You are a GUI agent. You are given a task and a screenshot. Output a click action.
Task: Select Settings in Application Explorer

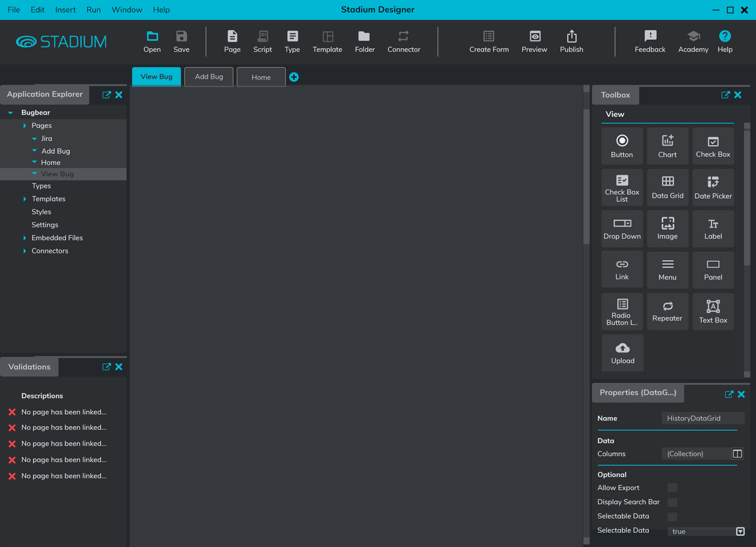coord(45,225)
